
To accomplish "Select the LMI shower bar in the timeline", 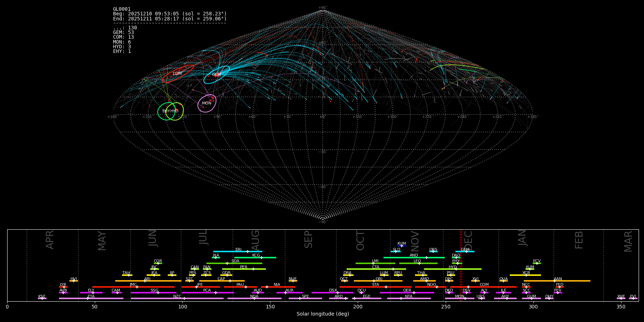I will coord(375,263).
